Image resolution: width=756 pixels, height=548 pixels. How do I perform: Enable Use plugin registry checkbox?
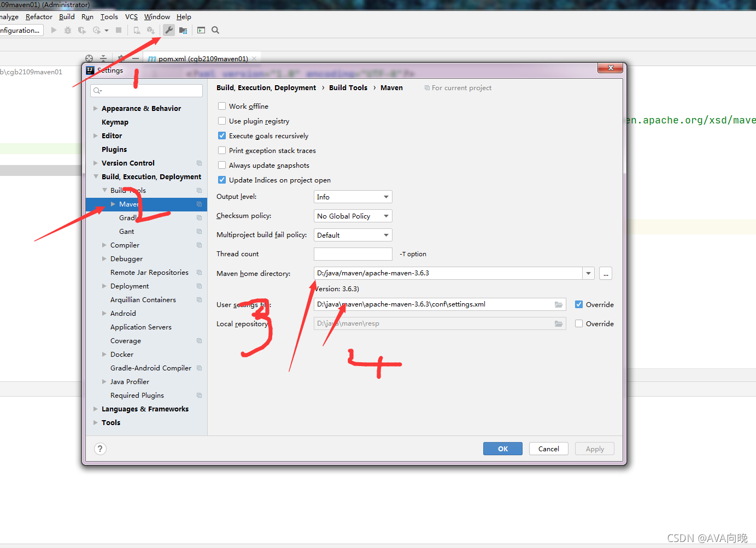222,121
